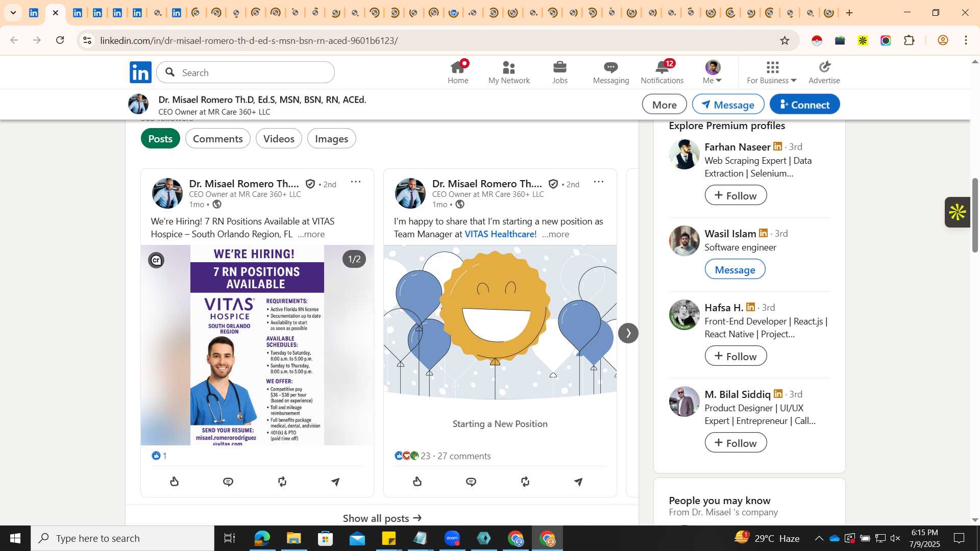Screen dimensions: 980x551
Task: Expand ...more on We're Hiring post
Action: [x=311, y=234]
